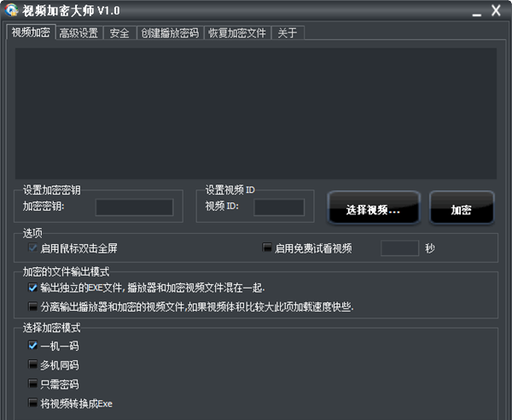Open the 关于 tab
This screenshot has height=420, width=512.
(288, 33)
